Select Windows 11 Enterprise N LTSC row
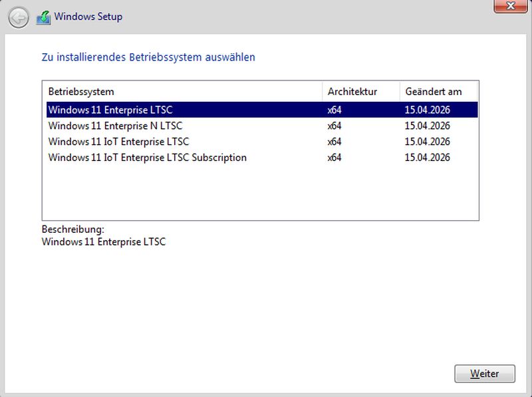532x397 pixels. (x=262, y=126)
